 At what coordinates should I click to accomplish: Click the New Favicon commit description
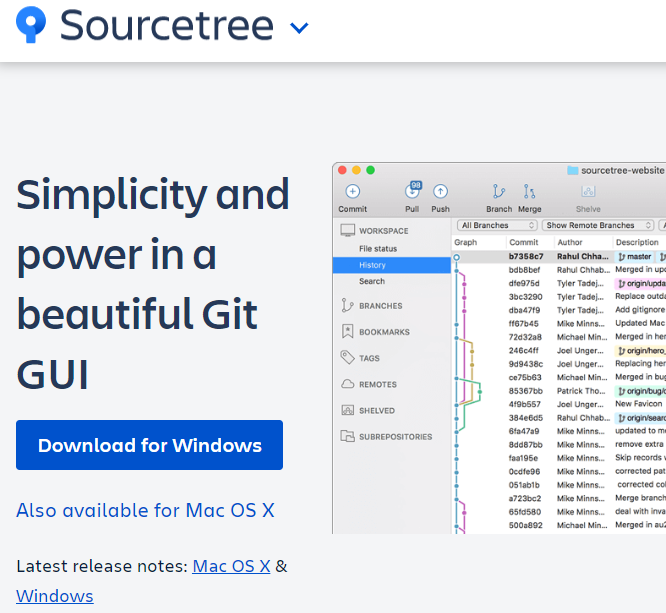tap(638, 404)
